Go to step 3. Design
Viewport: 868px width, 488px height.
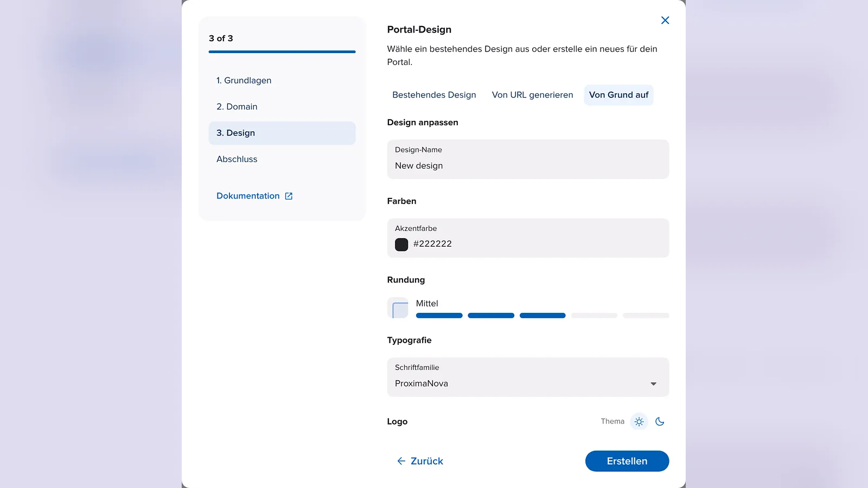tap(282, 133)
